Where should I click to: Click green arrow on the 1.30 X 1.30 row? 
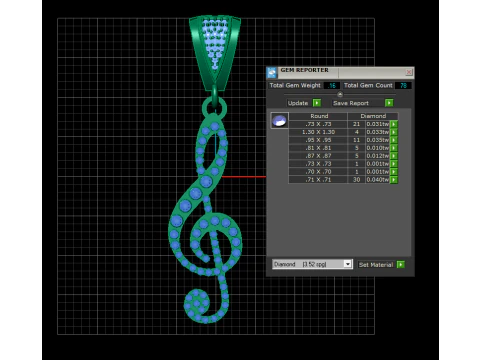coord(394,132)
